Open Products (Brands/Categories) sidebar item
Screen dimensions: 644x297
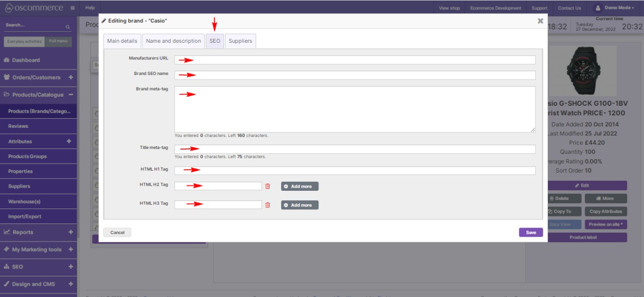[x=38, y=111]
